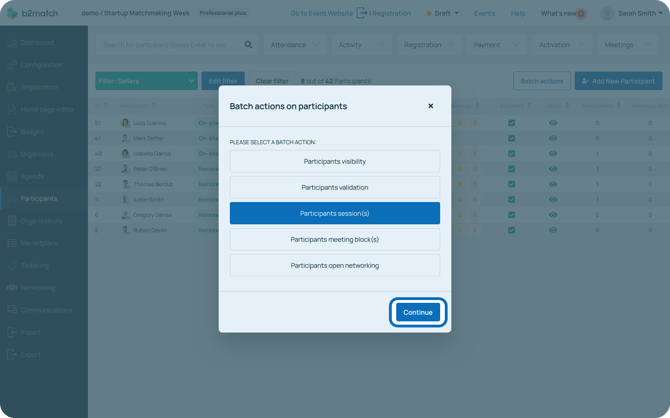Sort by the Participant column header
The height and width of the screenshot is (418, 670).
138,105
